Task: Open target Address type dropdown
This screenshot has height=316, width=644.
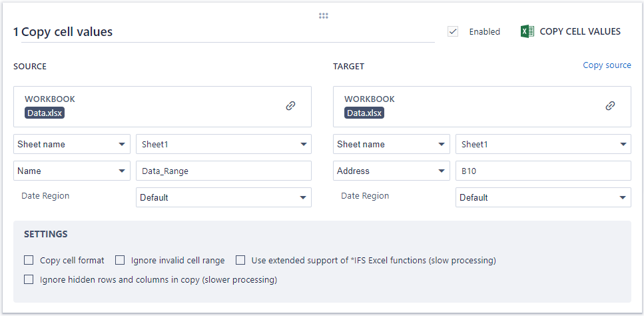Action: tap(392, 171)
